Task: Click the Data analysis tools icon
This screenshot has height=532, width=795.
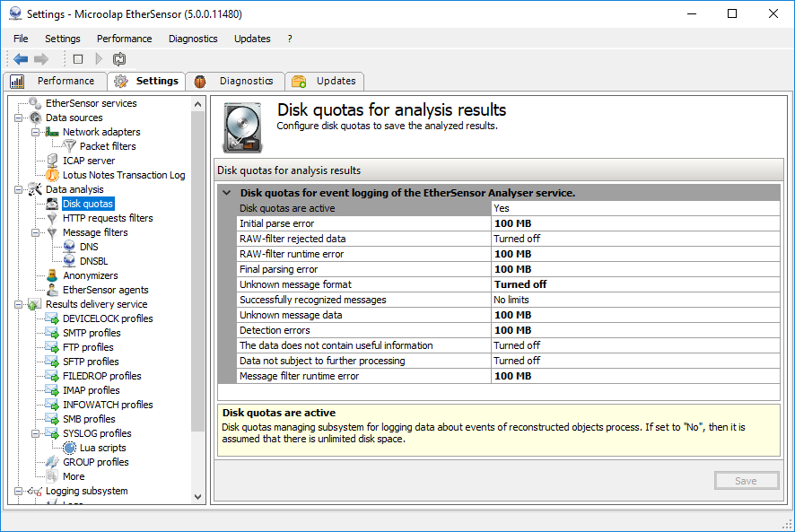Action: pos(35,189)
